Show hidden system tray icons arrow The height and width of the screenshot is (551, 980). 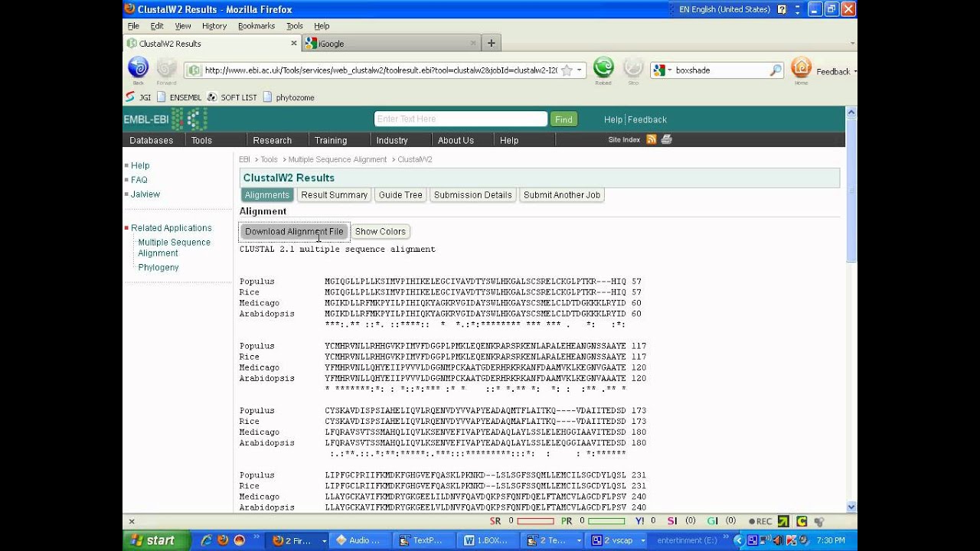pos(738,540)
